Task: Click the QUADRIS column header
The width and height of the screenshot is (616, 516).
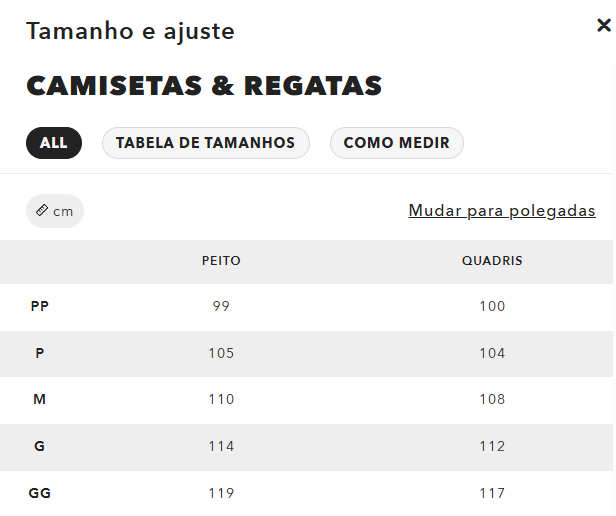Action: [492, 261]
